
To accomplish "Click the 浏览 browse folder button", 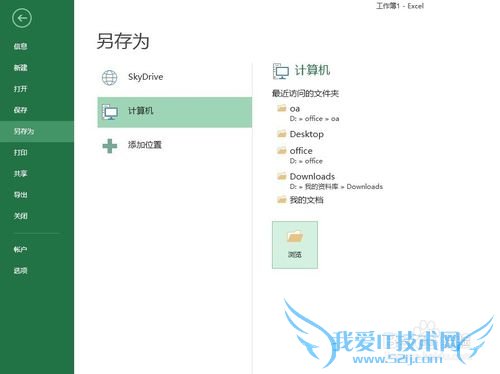I will [x=295, y=245].
